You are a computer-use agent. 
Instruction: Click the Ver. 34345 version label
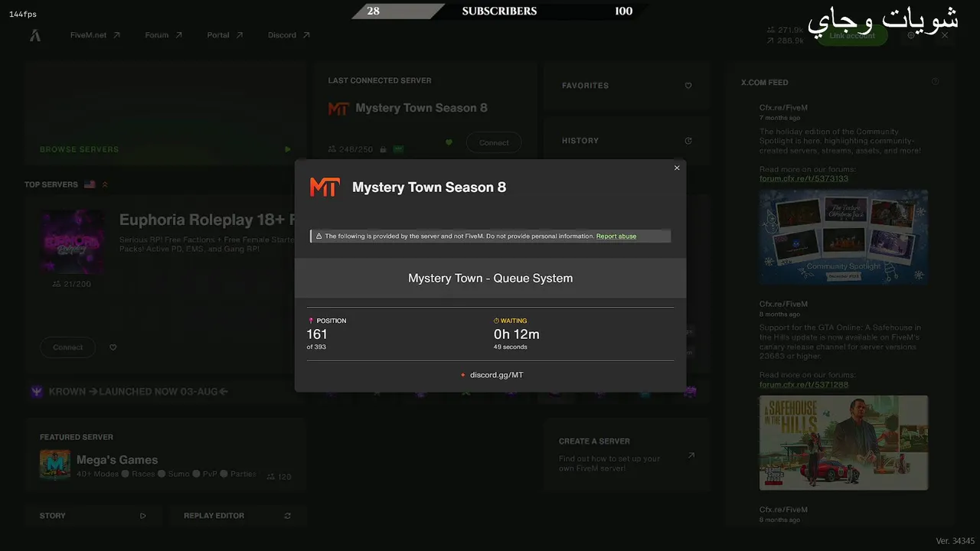[955, 541]
